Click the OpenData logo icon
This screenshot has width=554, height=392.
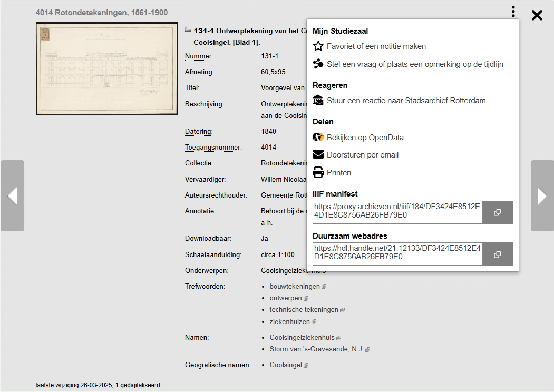point(318,138)
